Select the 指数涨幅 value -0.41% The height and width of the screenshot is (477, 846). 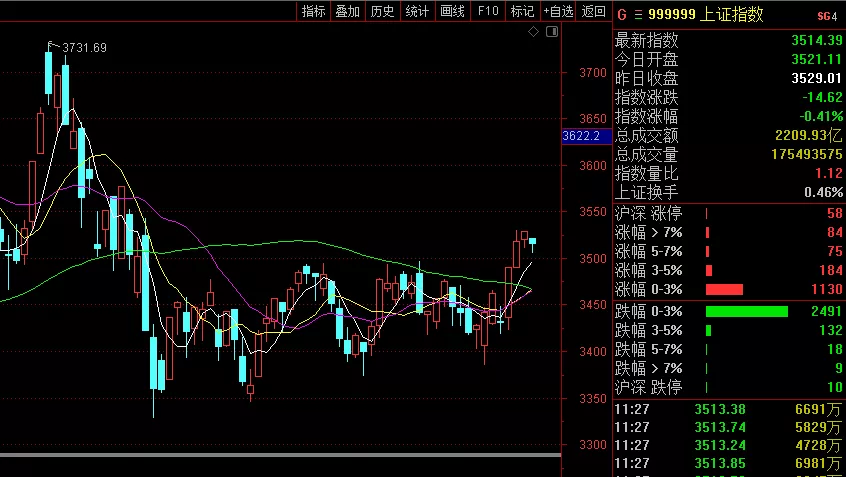[821, 116]
